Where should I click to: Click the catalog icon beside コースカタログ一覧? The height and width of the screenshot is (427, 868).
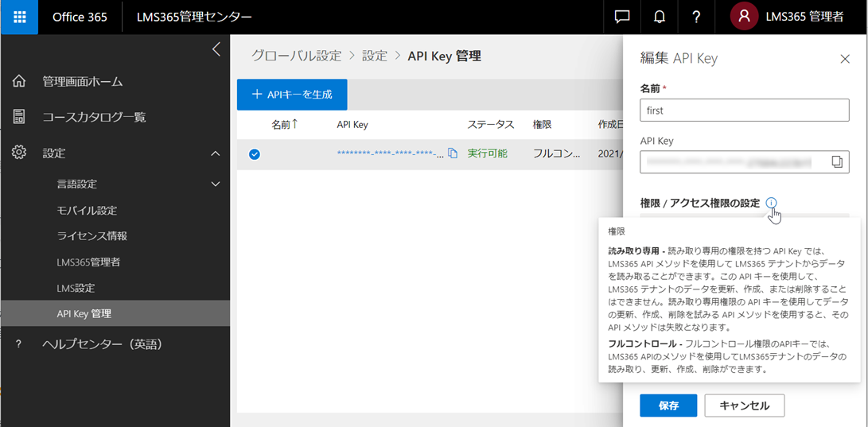[x=19, y=117]
